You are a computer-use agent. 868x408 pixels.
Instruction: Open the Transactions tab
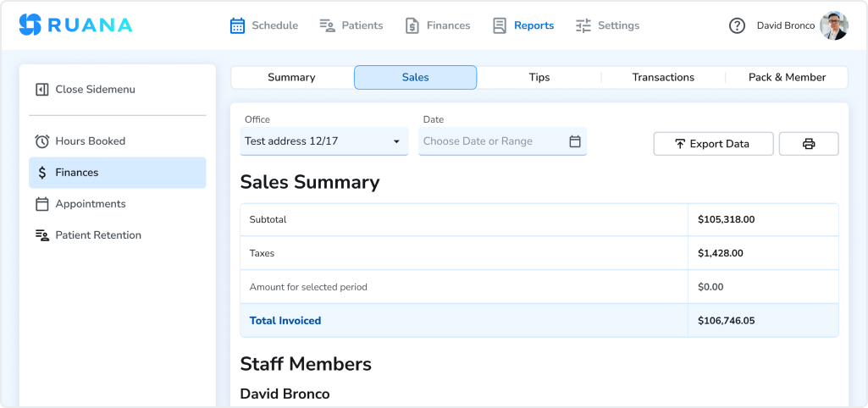coord(663,77)
